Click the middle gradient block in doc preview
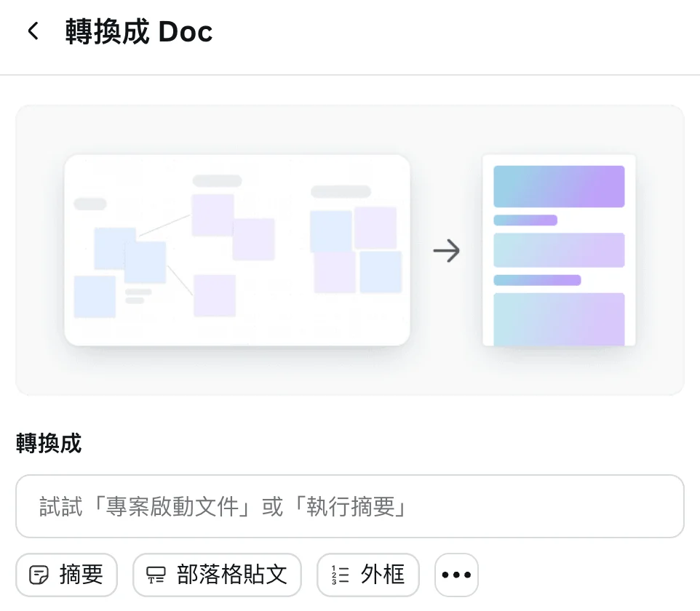Image resolution: width=700 pixels, height=611 pixels. [559, 250]
